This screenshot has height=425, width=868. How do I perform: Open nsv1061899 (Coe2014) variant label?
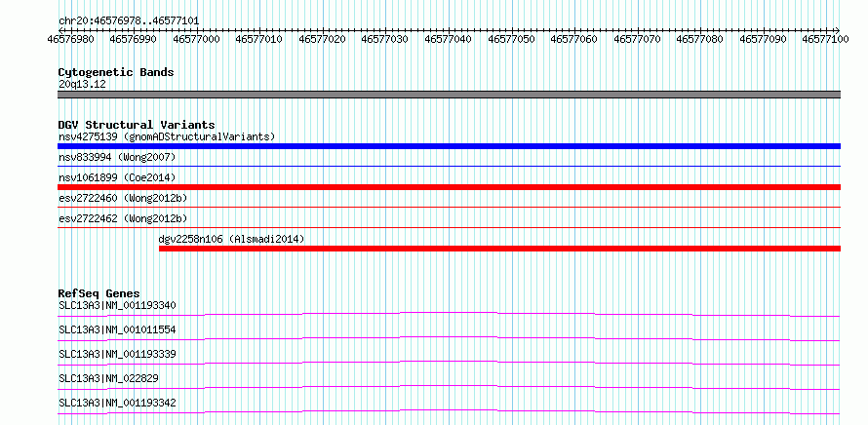(117, 177)
